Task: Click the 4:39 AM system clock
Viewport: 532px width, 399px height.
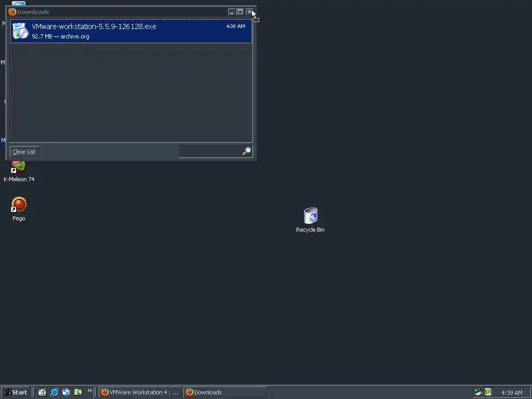Action: [512, 393]
